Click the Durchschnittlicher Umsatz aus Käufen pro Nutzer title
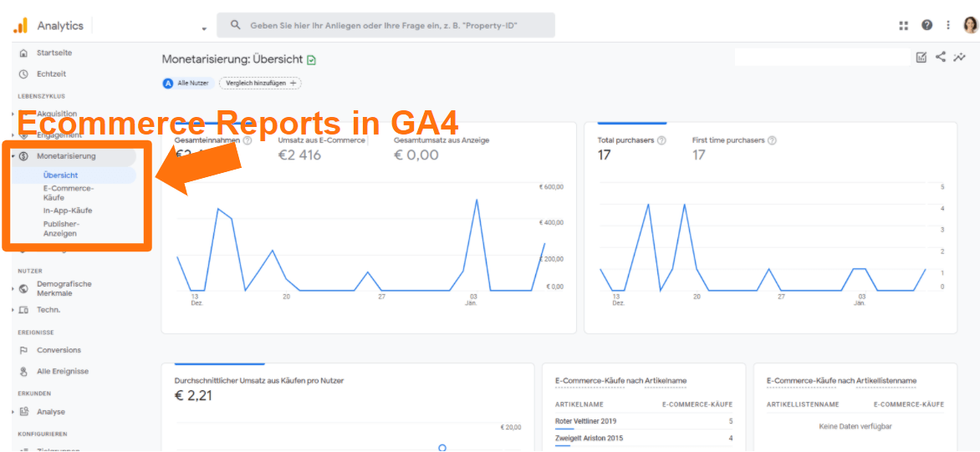Screen dimensions: 980x452 tap(258, 380)
